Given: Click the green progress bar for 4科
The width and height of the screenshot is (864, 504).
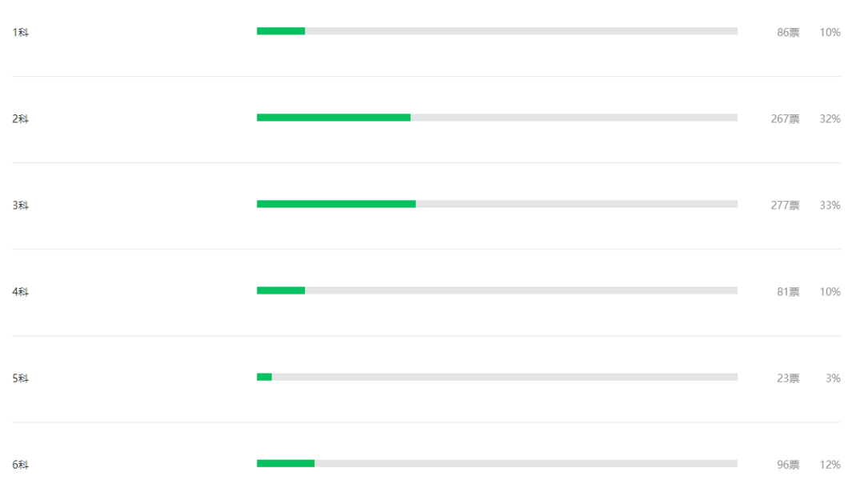Looking at the screenshot, I should coord(281,290).
